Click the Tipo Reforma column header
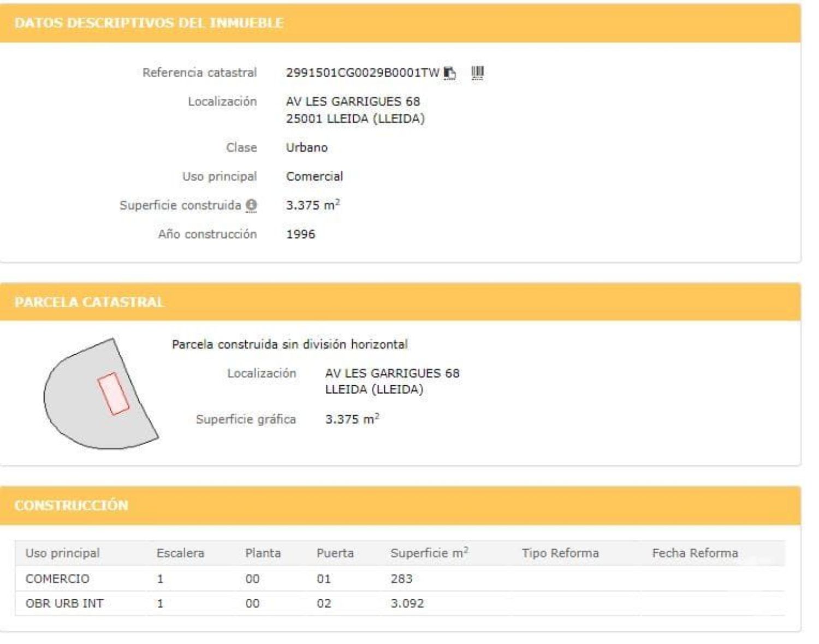819x644 pixels. [x=560, y=553]
